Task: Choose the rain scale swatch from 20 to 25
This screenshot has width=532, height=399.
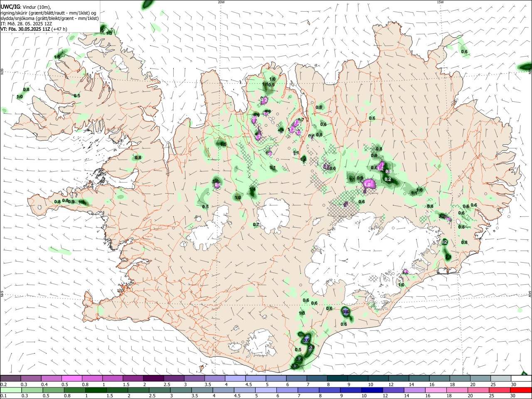Action: (478, 390)
